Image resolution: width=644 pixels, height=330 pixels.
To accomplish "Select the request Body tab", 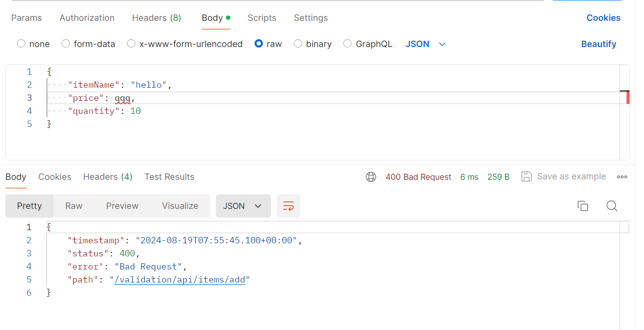I will pos(216,18).
